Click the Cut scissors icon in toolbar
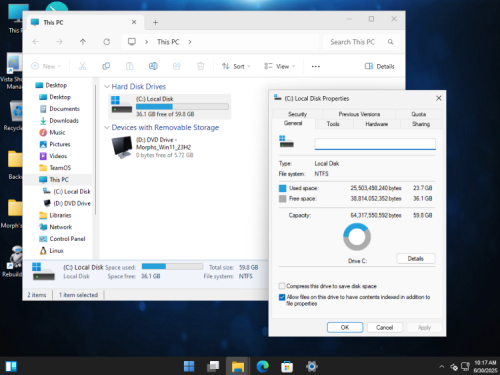 click(x=82, y=66)
